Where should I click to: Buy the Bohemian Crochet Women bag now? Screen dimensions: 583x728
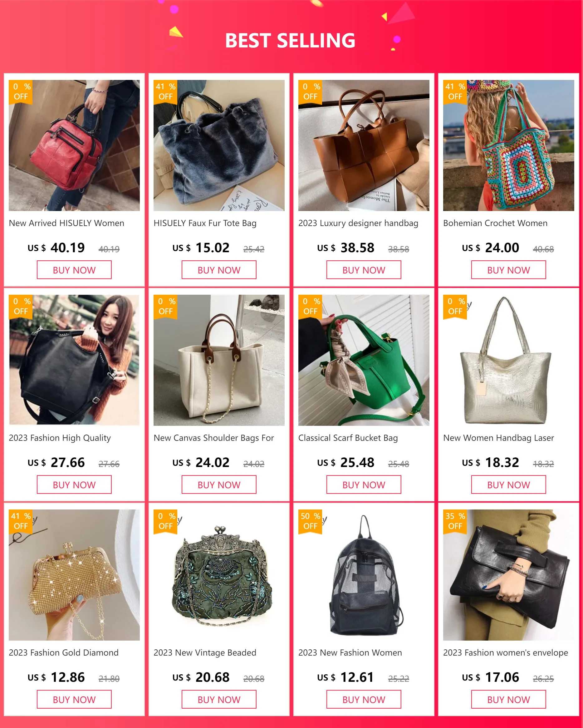509,270
